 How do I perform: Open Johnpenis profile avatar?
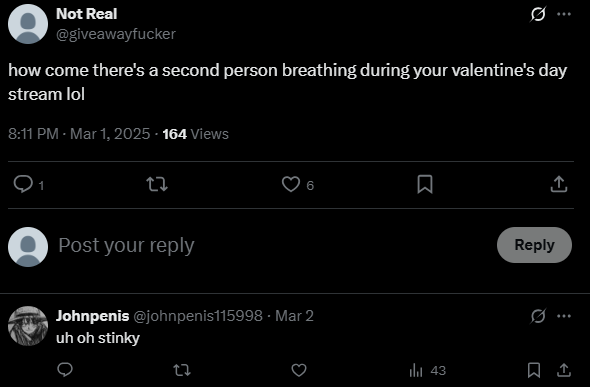coord(28,326)
